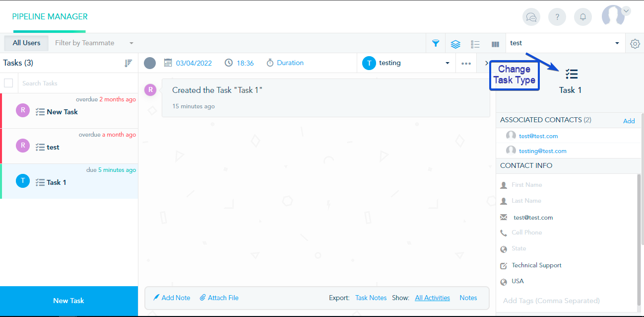The height and width of the screenshot is (317, 644).
Task: Click the R avatar on New Task row
Action: (x=23, y=110)
